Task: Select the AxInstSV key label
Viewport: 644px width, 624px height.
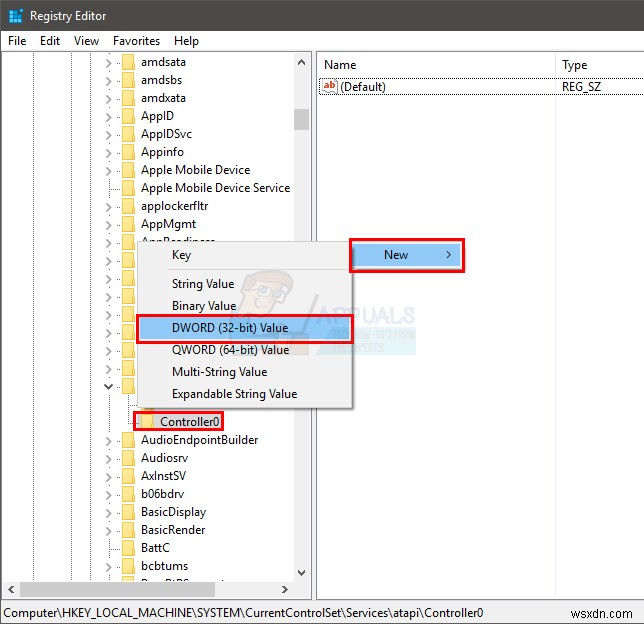Action: tap(163, 476)
